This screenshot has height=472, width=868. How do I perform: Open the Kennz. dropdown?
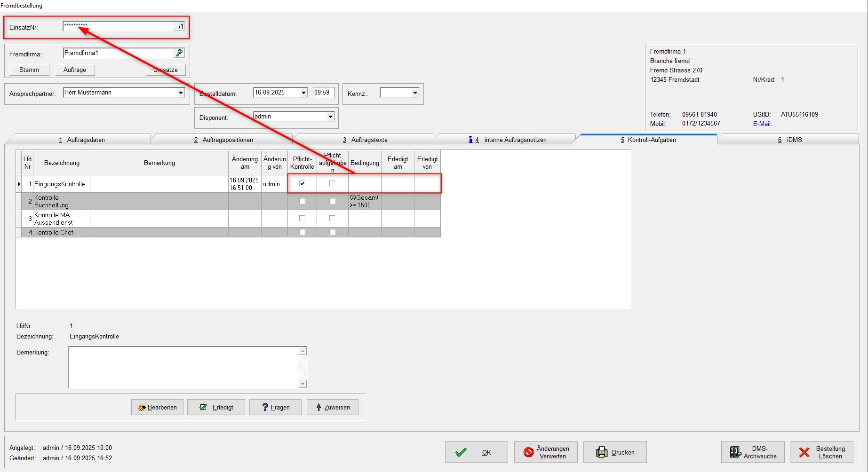[415, 93]
